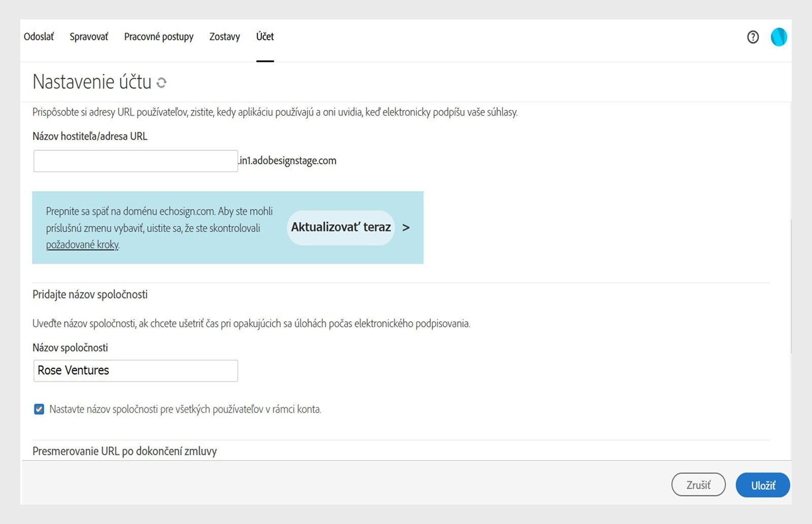
Task: Click the Presmerovanie URL po dokončení zmluvy heading
Action: point(124,451)
